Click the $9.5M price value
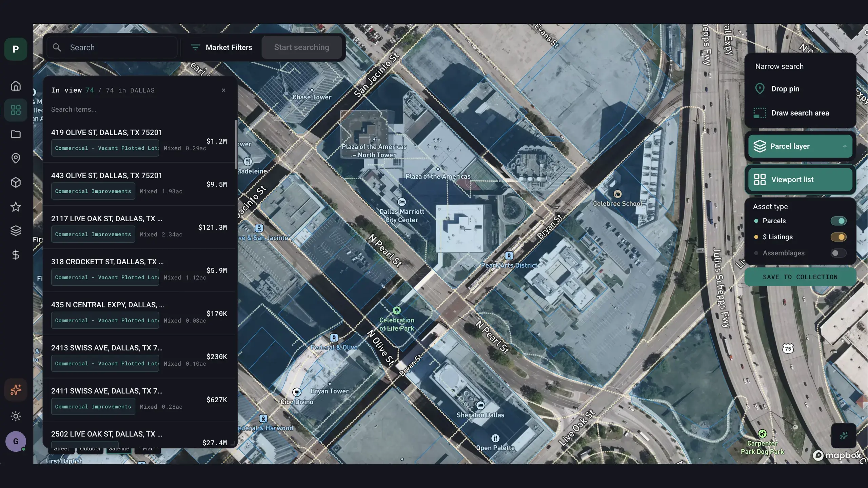The height and width of the screenshot is (488, 868). [x=217, y=184]
